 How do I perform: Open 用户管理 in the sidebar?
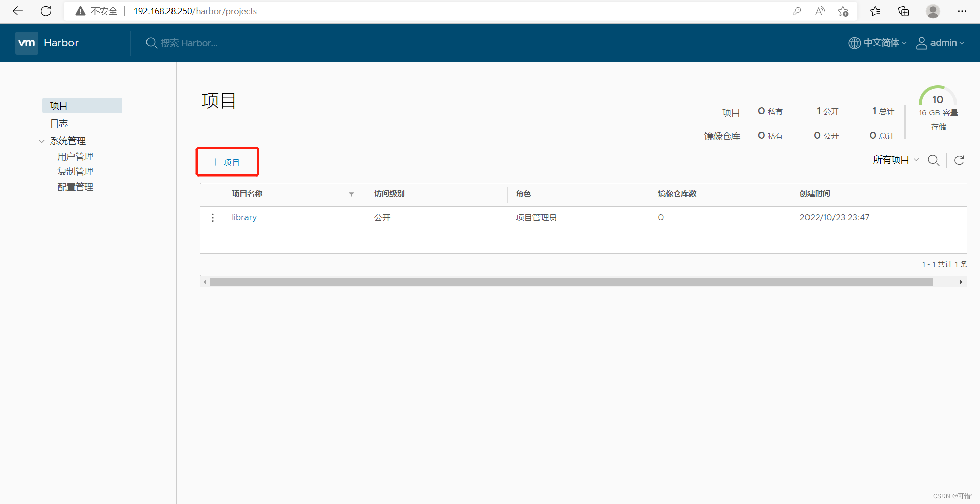76,157
